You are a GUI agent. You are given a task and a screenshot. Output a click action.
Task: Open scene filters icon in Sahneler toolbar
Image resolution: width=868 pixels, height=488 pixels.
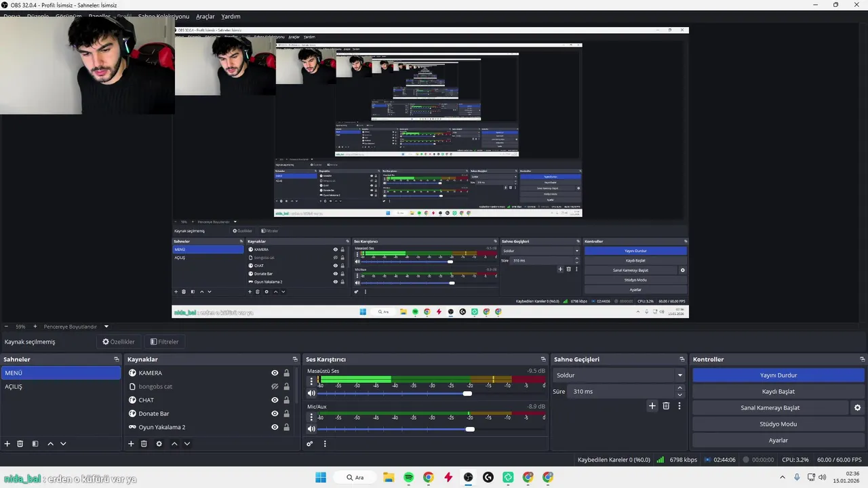(35, 444)
